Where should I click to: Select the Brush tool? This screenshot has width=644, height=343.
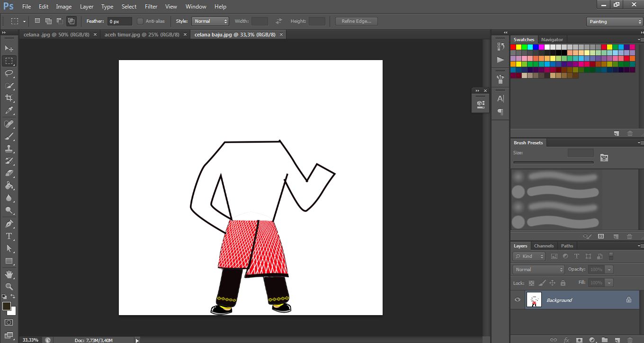pyautogui.click(x=9, y=136)
